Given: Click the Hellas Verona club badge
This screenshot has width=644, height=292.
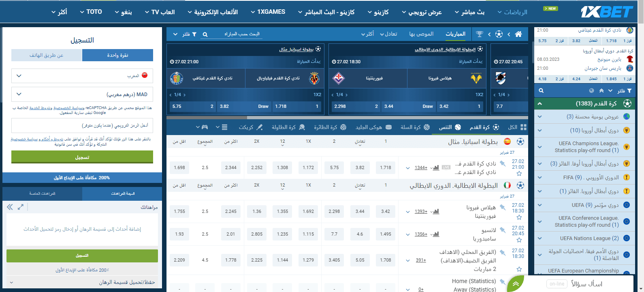Looking at the screenshot, I should tap(476, 78).
